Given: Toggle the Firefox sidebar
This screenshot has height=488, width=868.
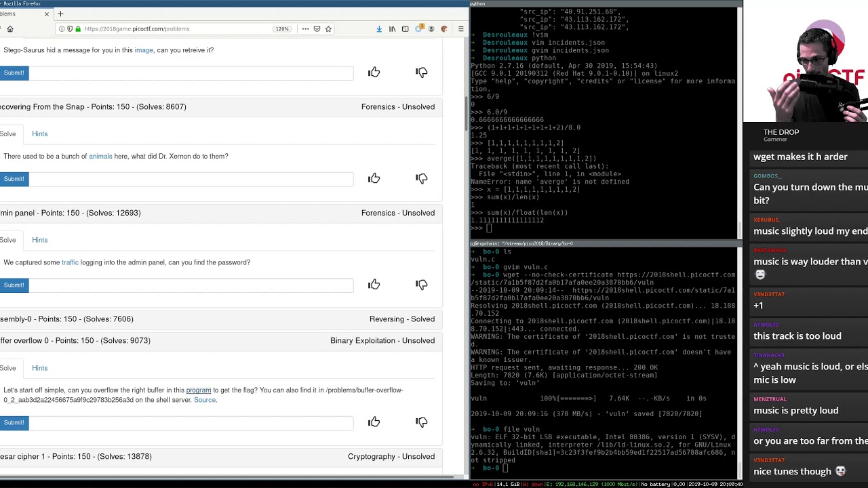Looking at the screenshot, I should [x=405, y=29].
